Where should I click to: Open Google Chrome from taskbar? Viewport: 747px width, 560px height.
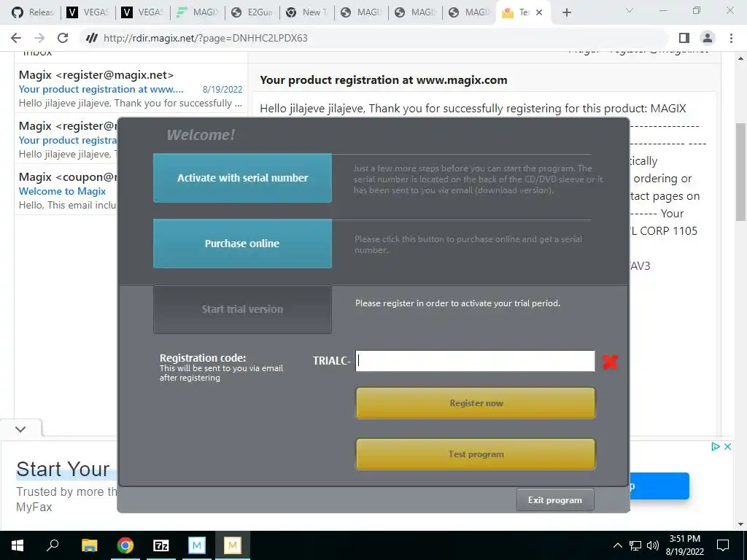125,545
